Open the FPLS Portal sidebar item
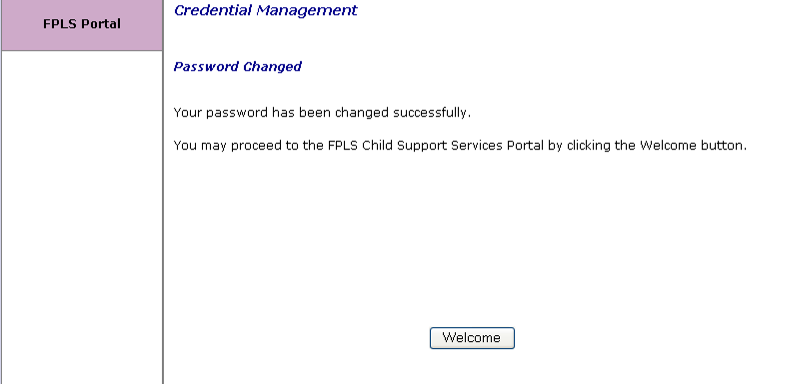 point(82,24)
